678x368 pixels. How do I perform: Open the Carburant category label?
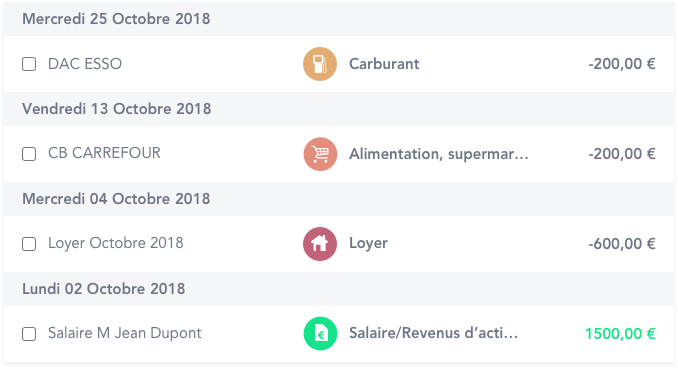tap(384, 64)
